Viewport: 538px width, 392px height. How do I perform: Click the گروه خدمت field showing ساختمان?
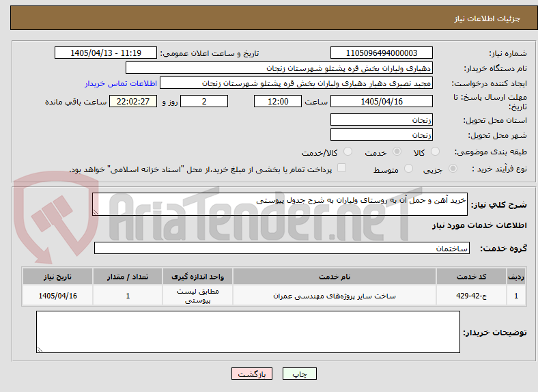click(x=282, y=248)
